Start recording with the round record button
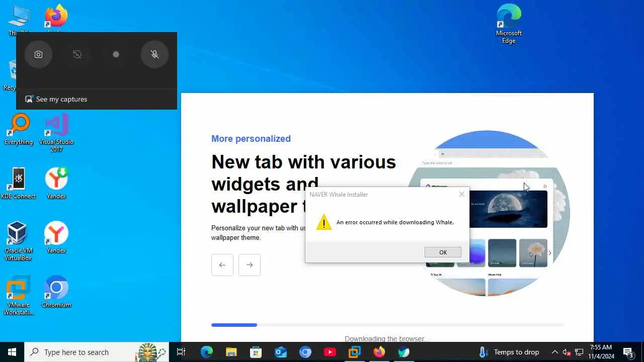Screen dimensions: 644x362 coord(116,54)
